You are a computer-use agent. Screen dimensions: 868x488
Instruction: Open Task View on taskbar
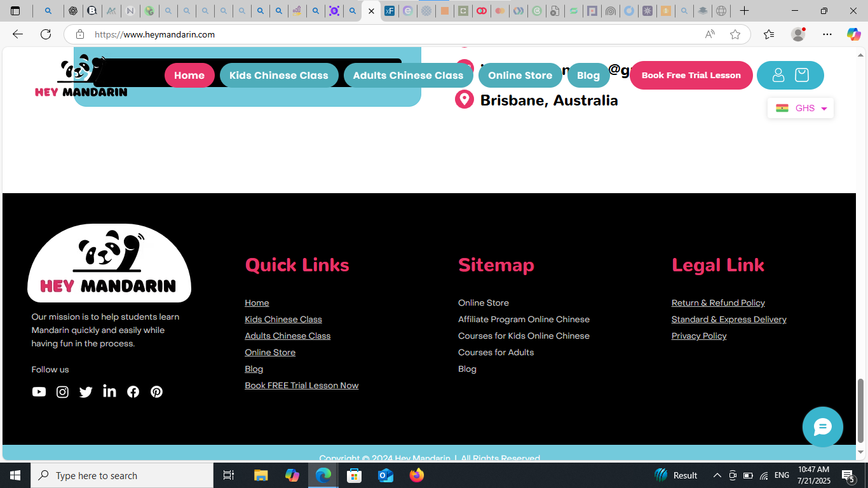229,475
